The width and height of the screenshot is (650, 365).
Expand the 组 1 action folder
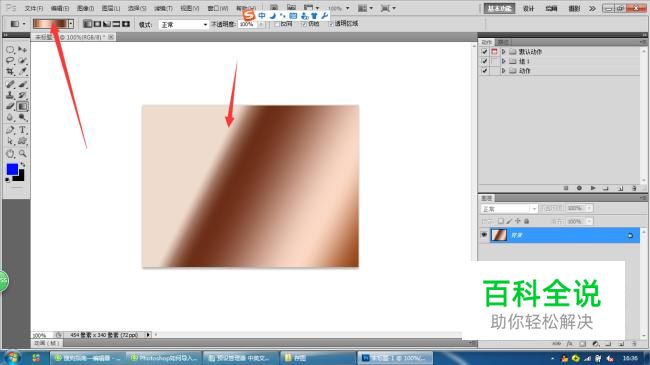pos(504,61)
